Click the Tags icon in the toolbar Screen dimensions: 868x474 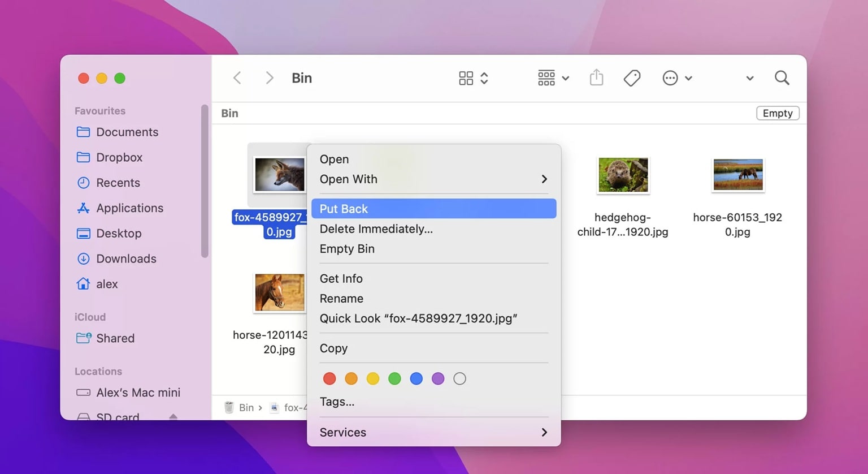pyautogui.click(x=632, y=77)
